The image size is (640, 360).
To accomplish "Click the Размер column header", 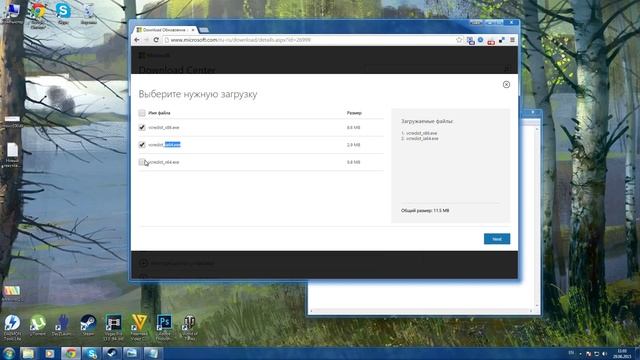I will click(x=354, y=113).
